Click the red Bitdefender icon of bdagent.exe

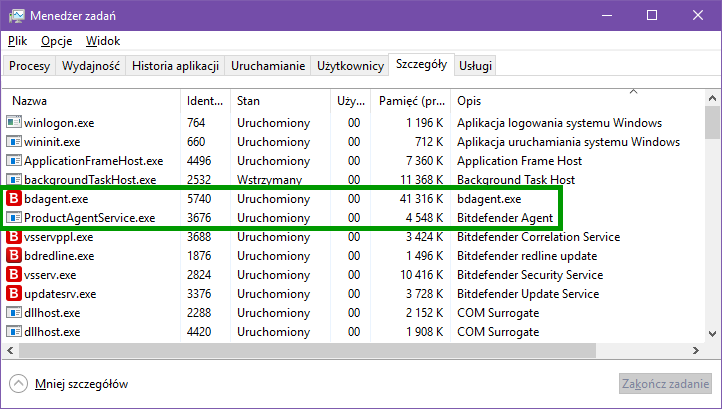[14, 199]
